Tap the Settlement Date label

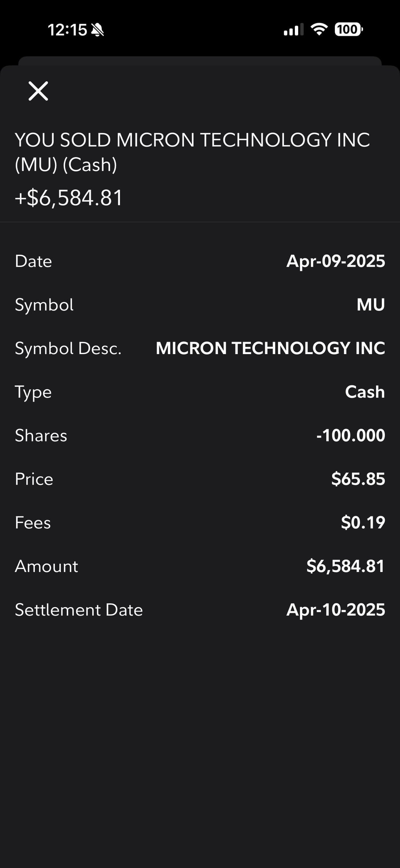[79, 610]
